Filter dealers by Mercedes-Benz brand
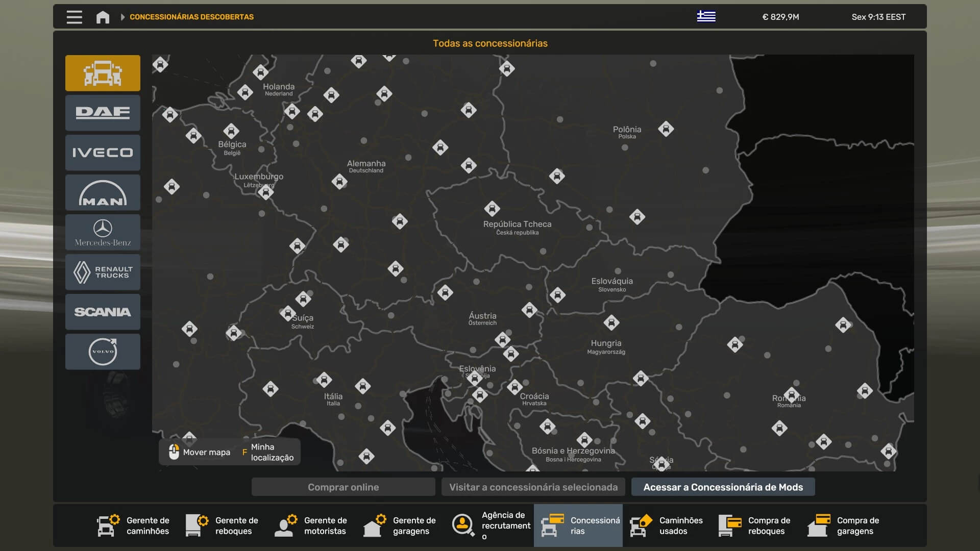980x551 pixels. coord(103,232)
